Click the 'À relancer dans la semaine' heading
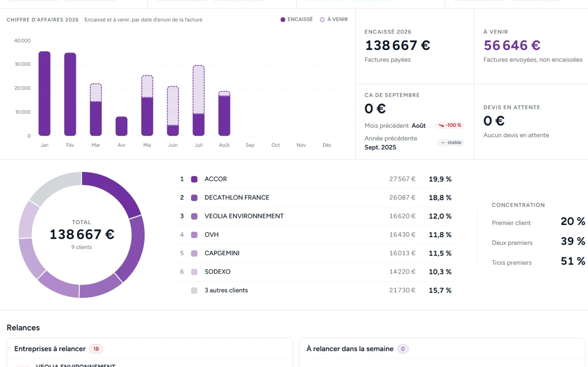The image size is (588, 367). pyautogui.click(x=350, y=349)
